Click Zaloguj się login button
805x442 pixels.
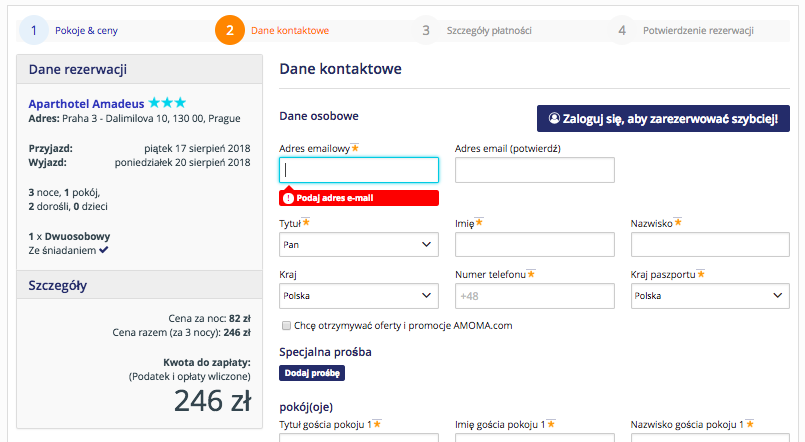point(663,118)
